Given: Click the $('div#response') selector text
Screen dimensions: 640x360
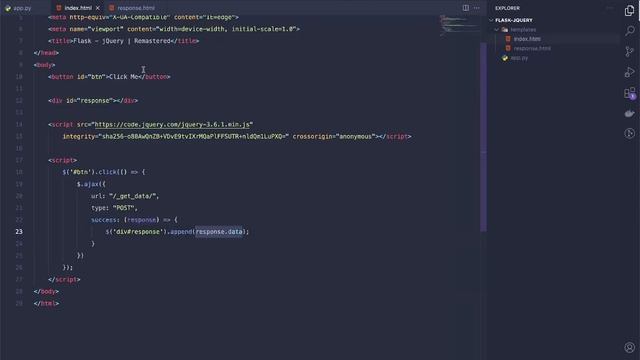Looking at the screenshot, I should (x=136, y=231).
